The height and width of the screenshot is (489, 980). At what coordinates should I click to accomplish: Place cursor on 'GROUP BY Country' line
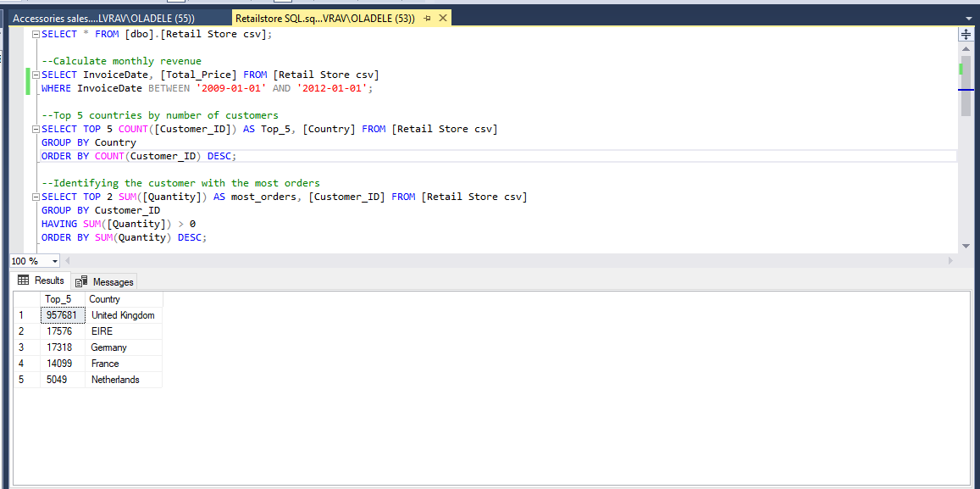[x=89, y=142]
